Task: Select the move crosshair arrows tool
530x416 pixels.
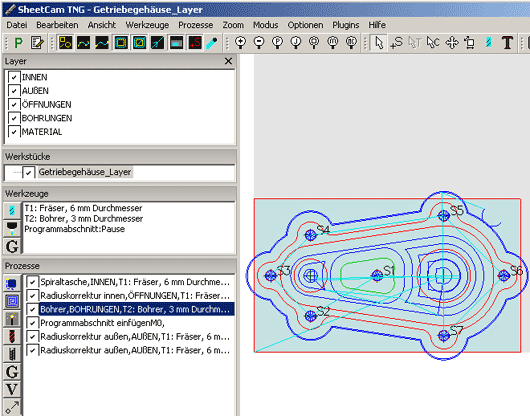Action: (452, 43)
